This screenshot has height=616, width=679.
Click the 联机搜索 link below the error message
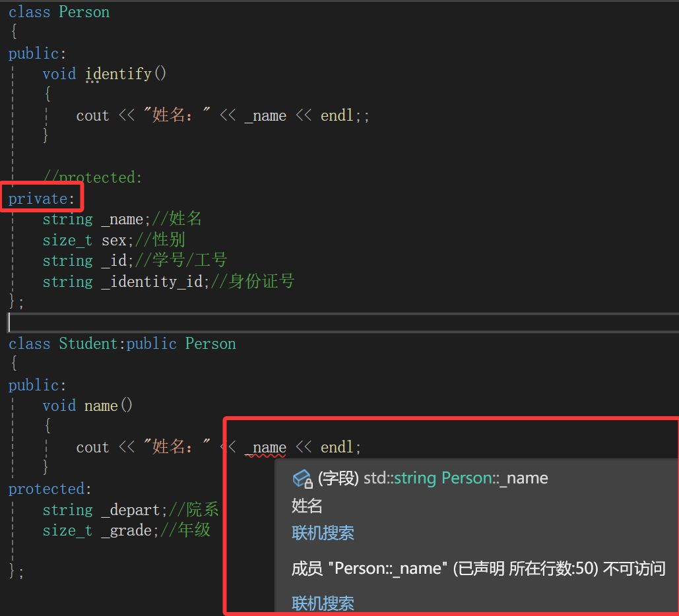[x=323, y=603]
